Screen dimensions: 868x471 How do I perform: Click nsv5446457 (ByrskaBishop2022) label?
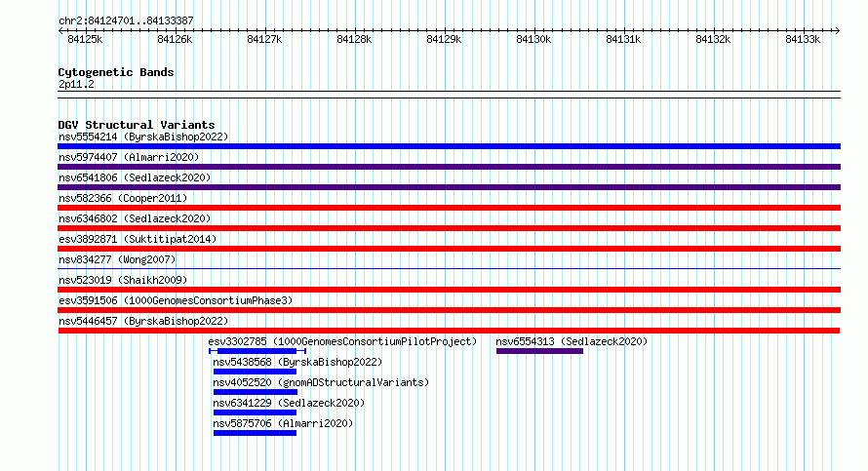pyautogui.click(x=143, y=321)
